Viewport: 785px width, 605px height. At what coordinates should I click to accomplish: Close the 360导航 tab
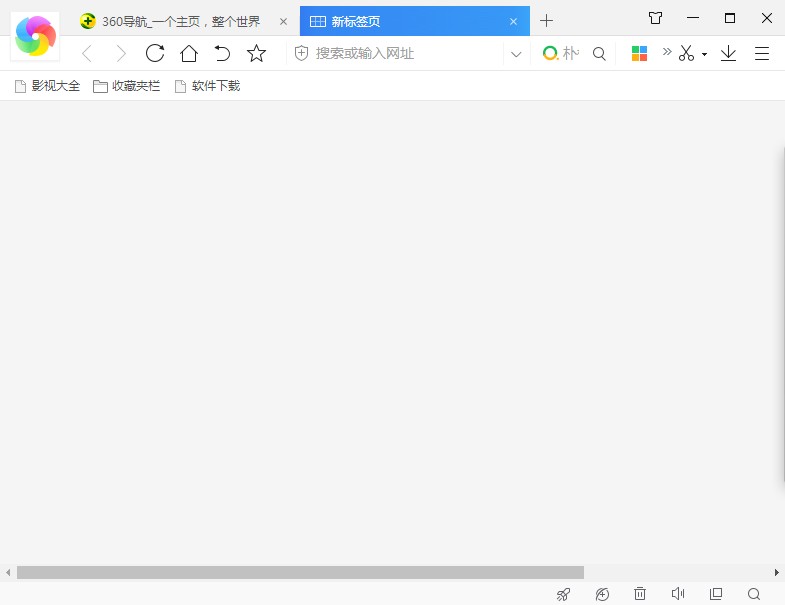tap(283, 22)
